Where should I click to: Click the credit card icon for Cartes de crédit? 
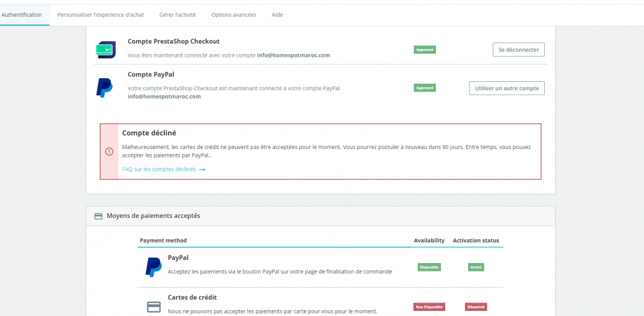(x=153, y=307)
